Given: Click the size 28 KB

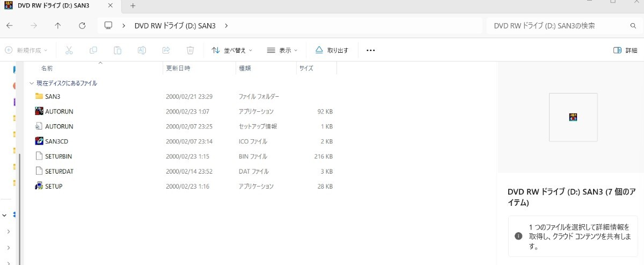Looking at the screenshot, I should click(x=325, y=187).
